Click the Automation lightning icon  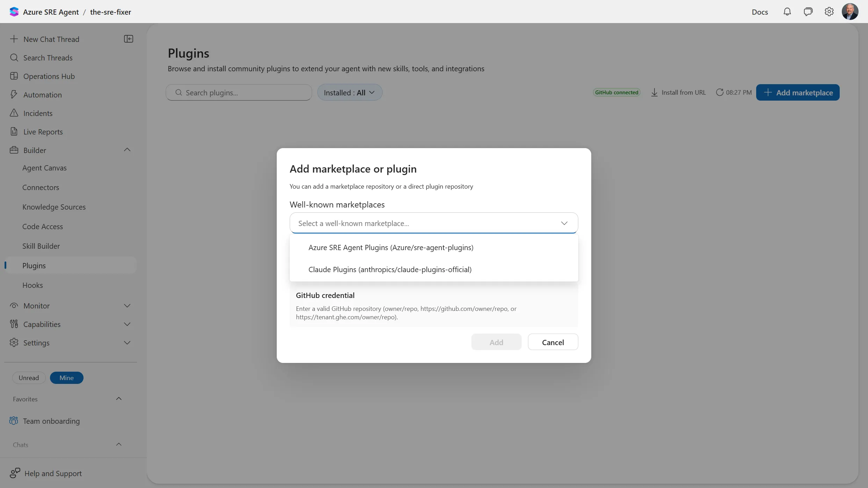tap(14, 95)
